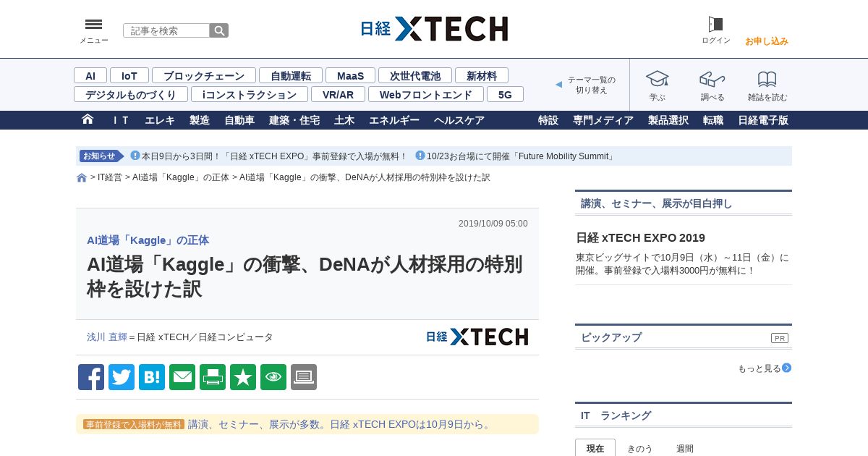Share article on Facebook
This screenshot has width=868, height=456.
point(91,377)
